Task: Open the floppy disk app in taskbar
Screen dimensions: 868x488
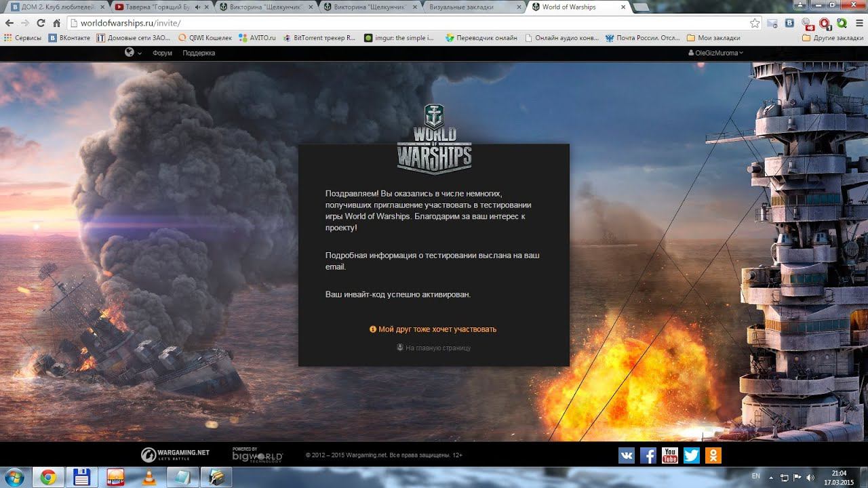Action: [82, 477]
